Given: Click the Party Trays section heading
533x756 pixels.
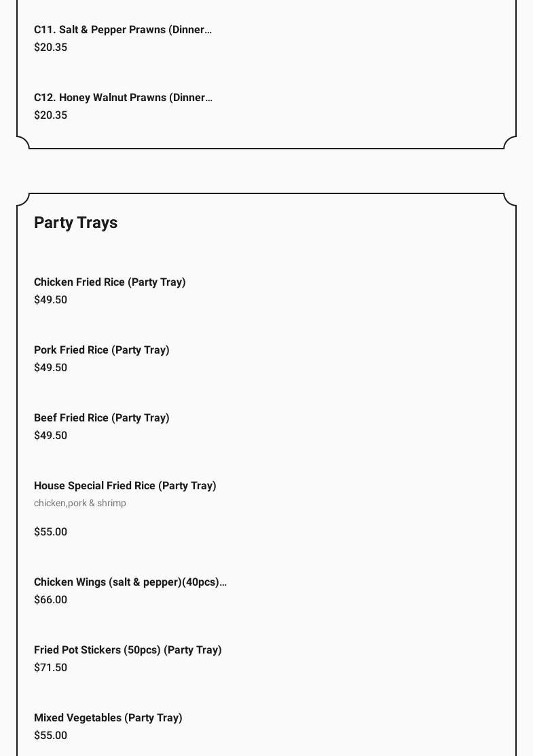Looking at the screenshot, I should (x=76, y=223).
